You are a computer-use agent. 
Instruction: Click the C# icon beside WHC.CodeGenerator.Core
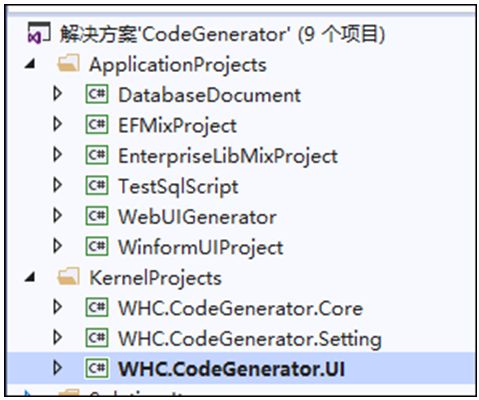click(97, 307)
